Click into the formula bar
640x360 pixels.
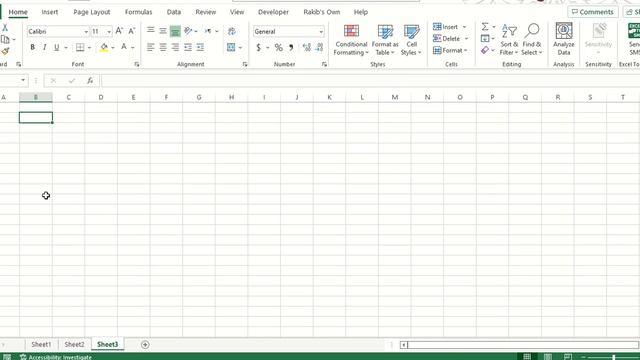pyautogui.click(x=370, y=81)
